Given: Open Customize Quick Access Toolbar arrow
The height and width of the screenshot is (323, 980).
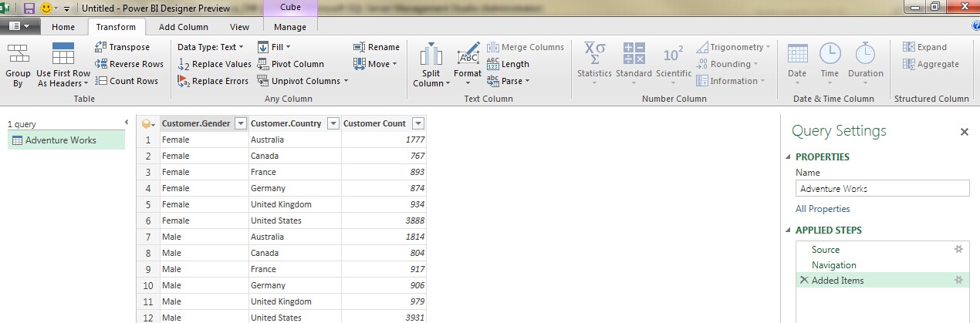Looking at the screenshot, I should coord(66,8).
